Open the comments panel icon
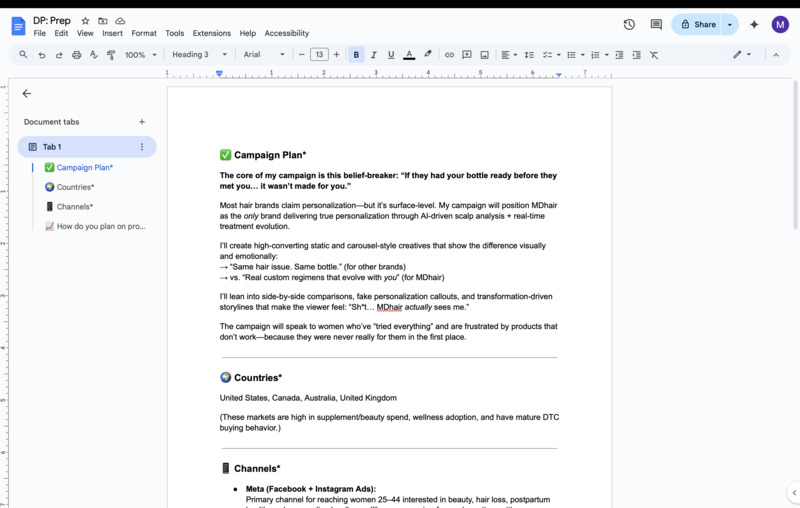Viewport: 800px width, 508px height. pyautogui.click(x=656, y=24)
